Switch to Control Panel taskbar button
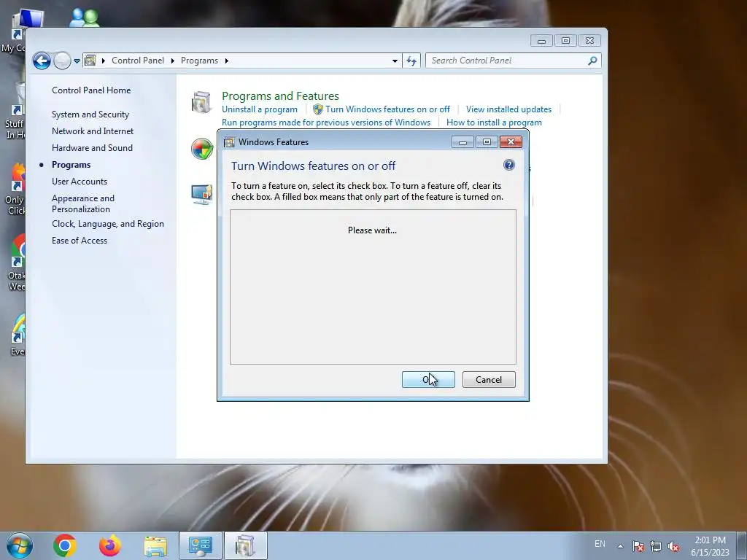This screenshot has height=560, width=747. coord(200,545)
